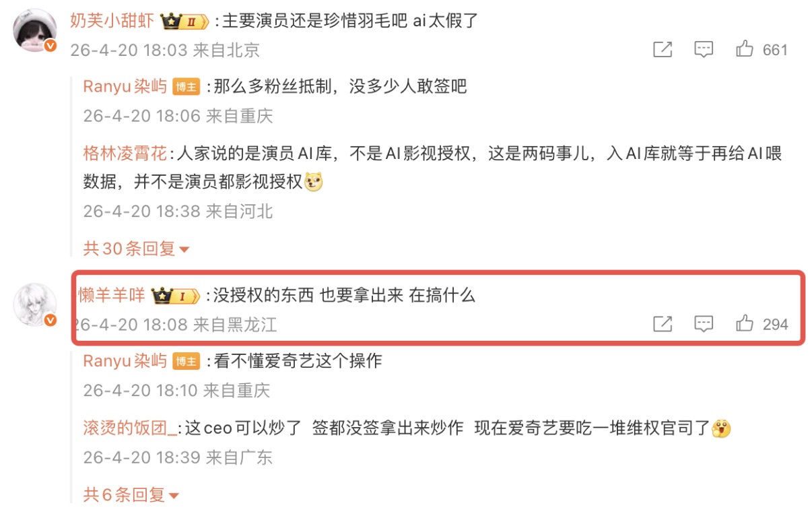
Task: Reply to 懒羊羊咩's comment via bubble icon
Action: 704,324
